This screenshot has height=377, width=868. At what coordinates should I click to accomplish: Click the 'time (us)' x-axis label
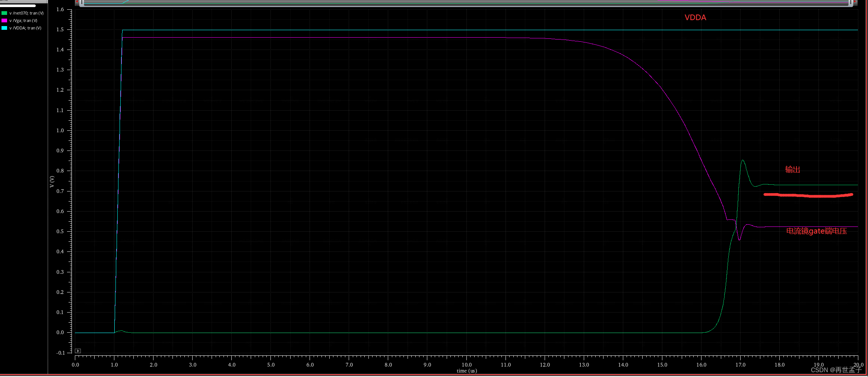click(x=467, y=371)
